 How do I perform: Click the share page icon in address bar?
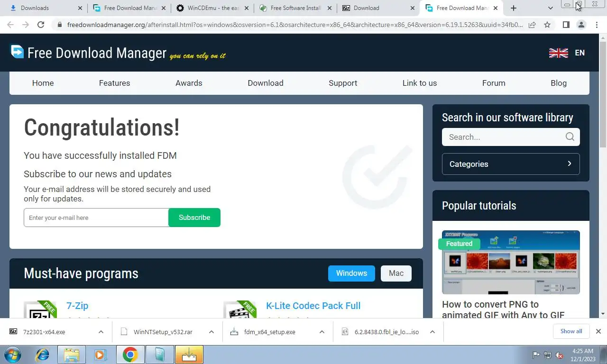pyautogui.click(x=532, y=25)
